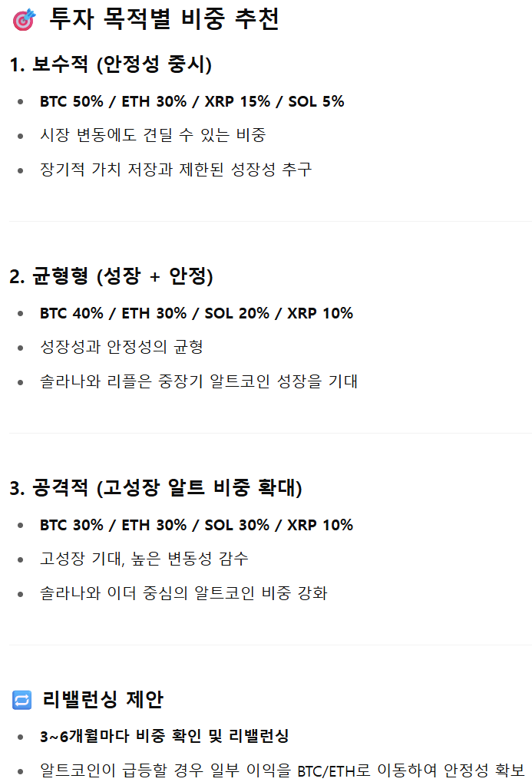Click the BTC 50% / ETH 30% allocation line
This screenshot has width=532, height=782.
coord(192,101)
